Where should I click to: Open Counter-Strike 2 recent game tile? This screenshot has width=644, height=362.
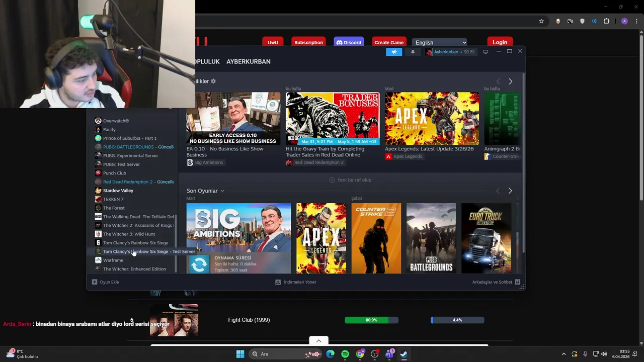pos(376,238)
